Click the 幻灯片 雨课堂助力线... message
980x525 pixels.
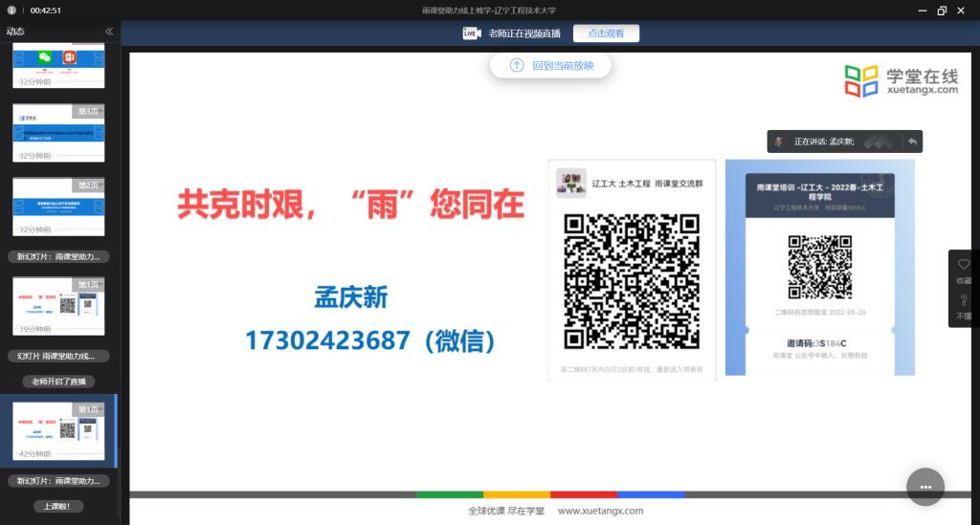pos(58,356)
